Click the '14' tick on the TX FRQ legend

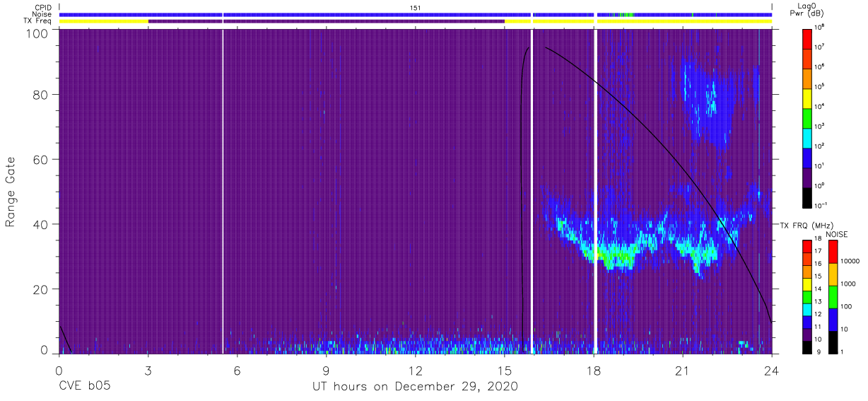818,289
